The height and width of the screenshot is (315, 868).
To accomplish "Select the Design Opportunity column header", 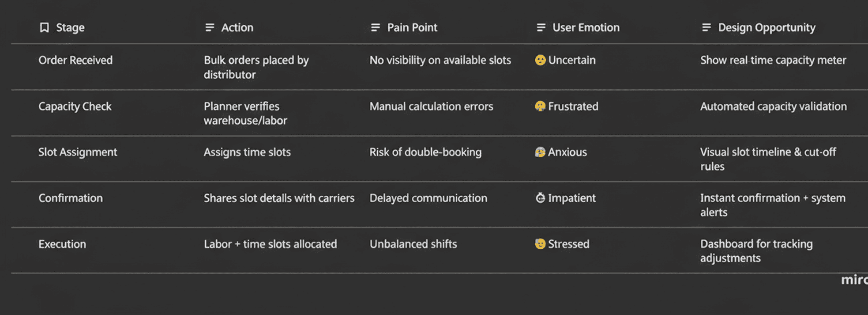I will point(767,28).
